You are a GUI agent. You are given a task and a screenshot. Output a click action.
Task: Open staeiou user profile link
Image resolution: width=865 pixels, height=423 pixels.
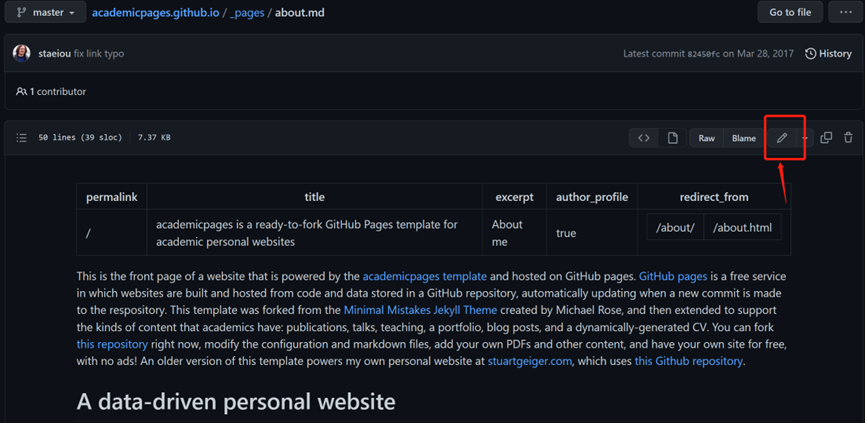[55, 53]
